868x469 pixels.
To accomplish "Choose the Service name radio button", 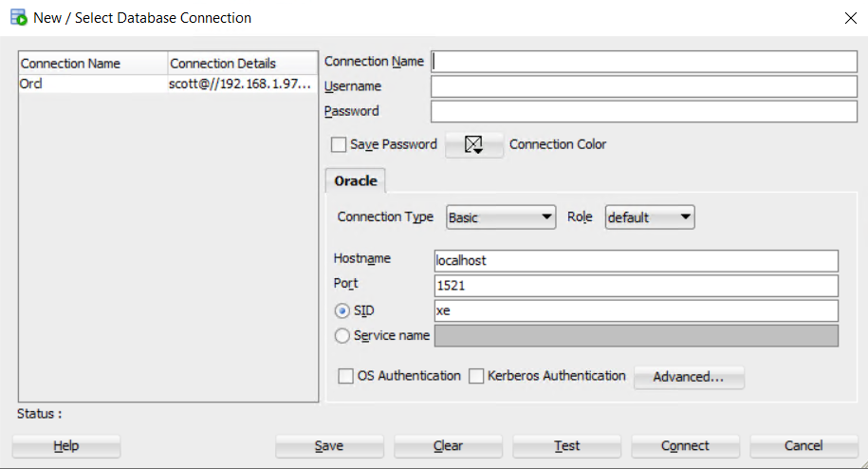I will pyautogui.click(x=342, y=335).
